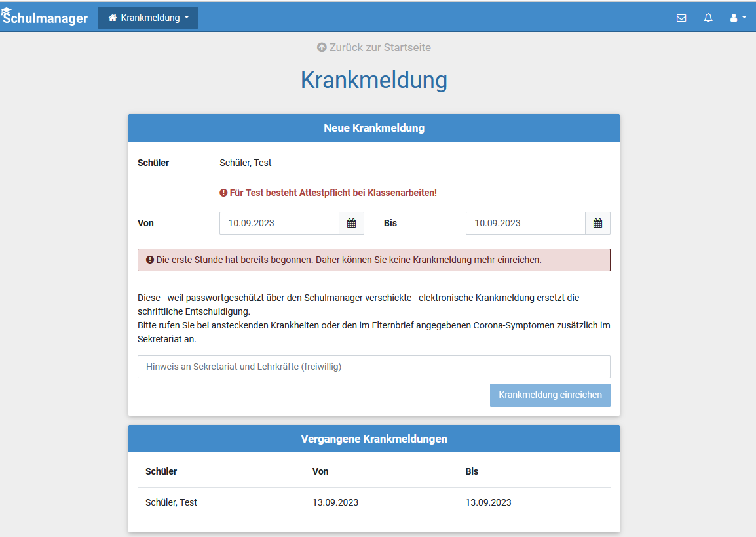Click the up-arrow icon beside Zurück zur Startseite
Screen dimensions: 756x537
click(x=322, y=47)
